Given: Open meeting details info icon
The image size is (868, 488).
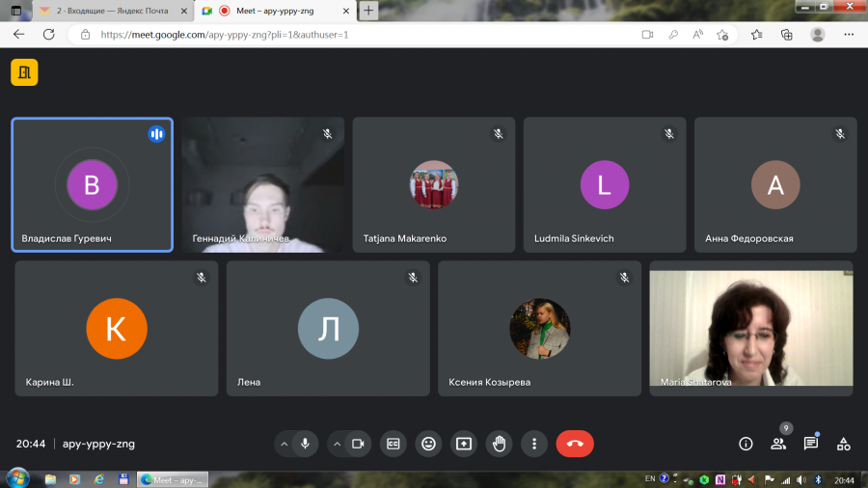Looking at the screenshot, I should [x=746, y=444].
